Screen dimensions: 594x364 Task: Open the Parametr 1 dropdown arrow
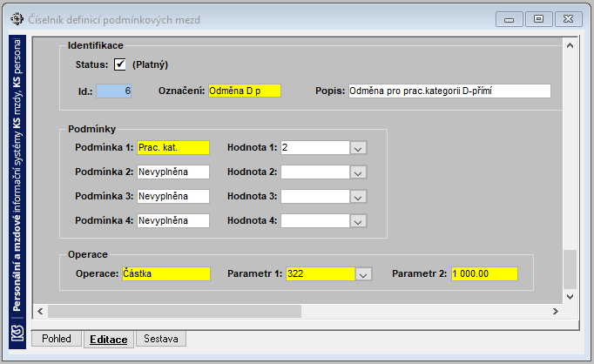click(363, 273)
